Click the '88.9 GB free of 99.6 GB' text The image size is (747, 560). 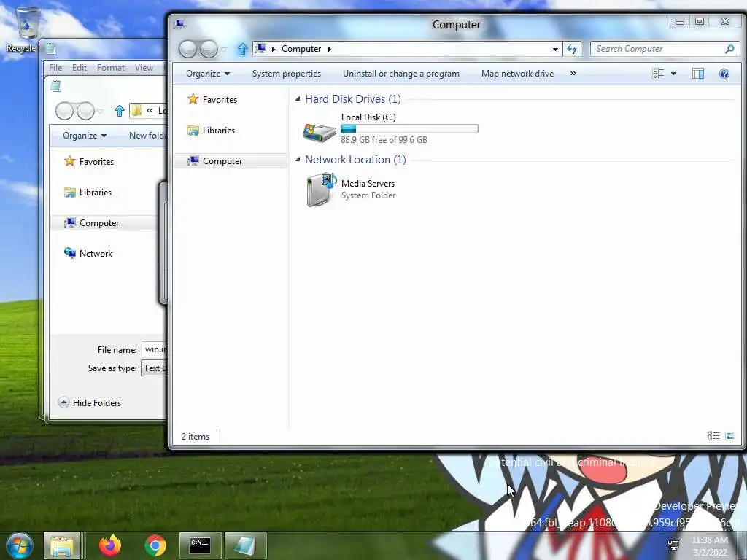click(x=384, y=140)
